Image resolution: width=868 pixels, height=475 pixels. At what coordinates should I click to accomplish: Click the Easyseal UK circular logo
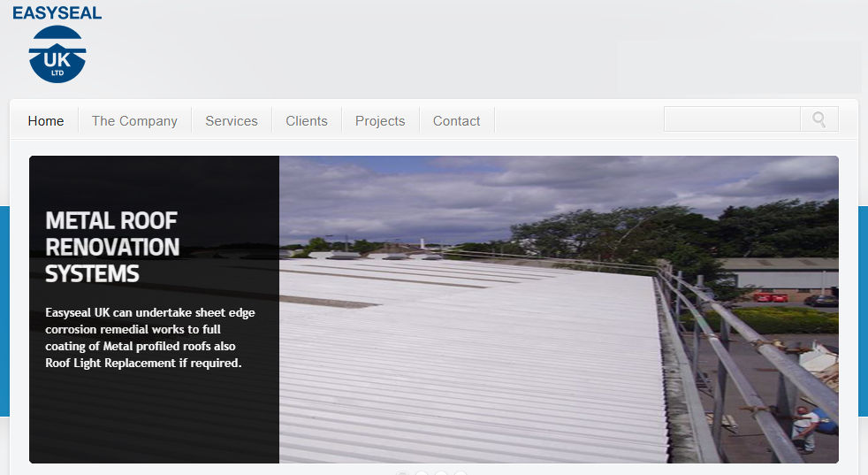coord(57,54)
